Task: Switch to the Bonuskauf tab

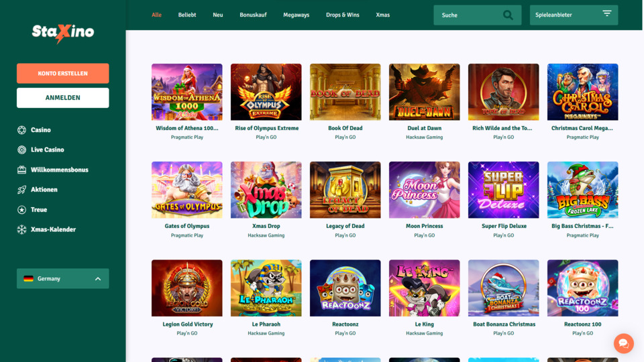Action: click(x=253, y=15)
